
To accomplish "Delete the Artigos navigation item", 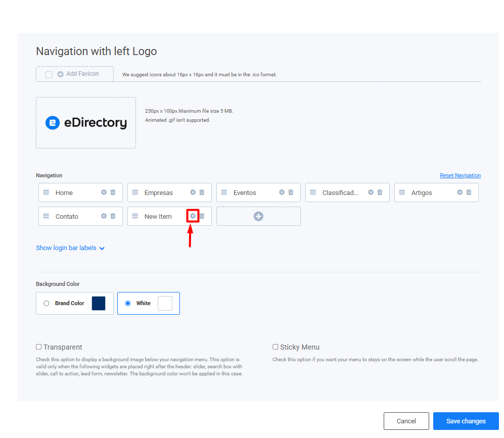I will click(469, 192).
